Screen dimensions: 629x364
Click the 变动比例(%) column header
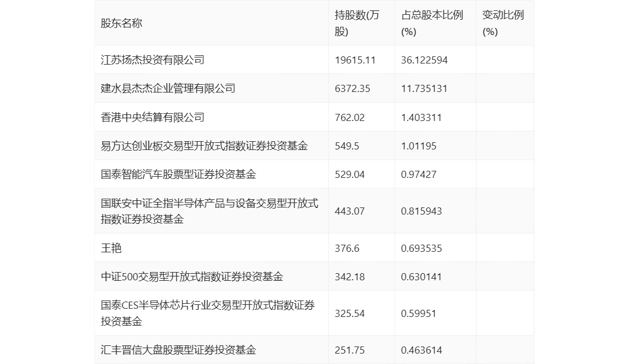[503, 23]
